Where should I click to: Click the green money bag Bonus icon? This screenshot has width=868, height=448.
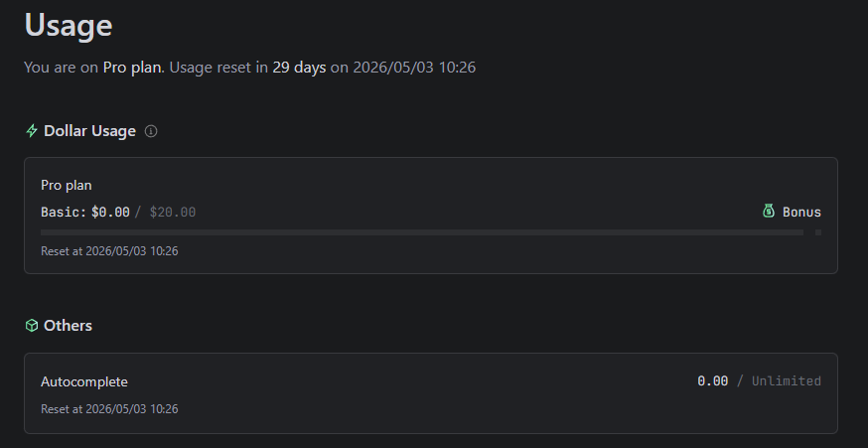click(x=769, y=211)
